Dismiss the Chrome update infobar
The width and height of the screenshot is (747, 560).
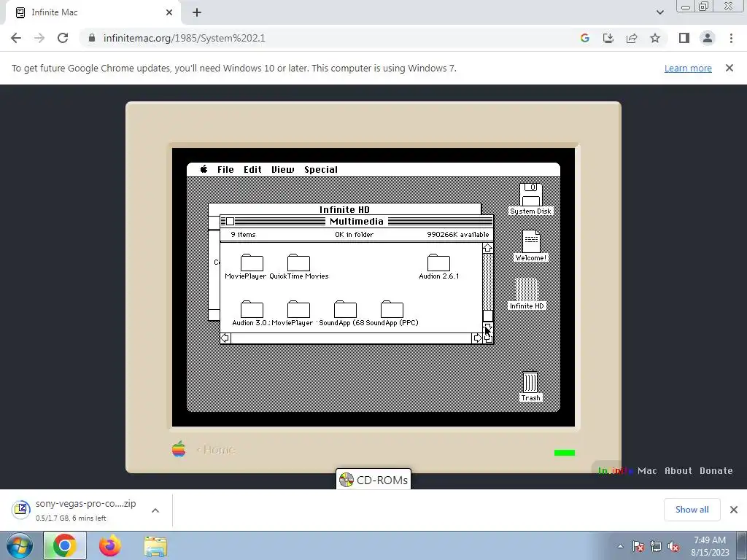click(729, 68)
